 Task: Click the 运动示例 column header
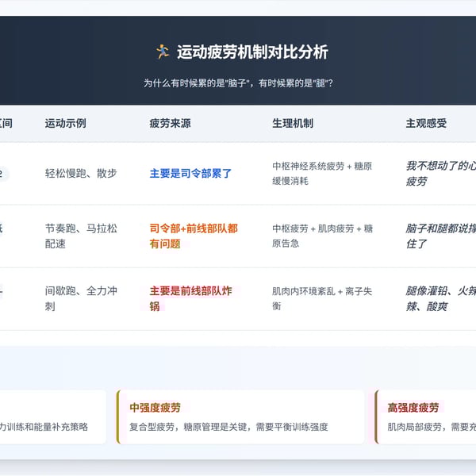tap(66, 123)
